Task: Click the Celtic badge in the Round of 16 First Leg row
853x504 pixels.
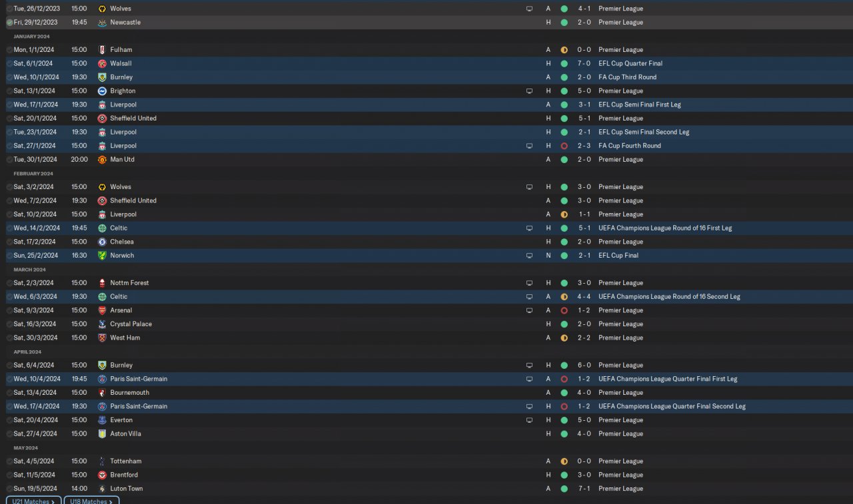Action: point(102,228)
